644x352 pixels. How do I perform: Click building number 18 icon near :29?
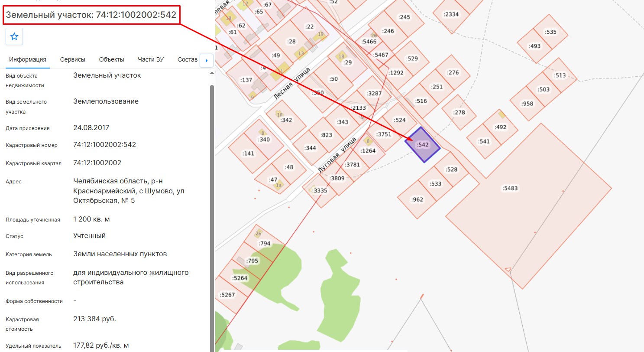point(341,57)
